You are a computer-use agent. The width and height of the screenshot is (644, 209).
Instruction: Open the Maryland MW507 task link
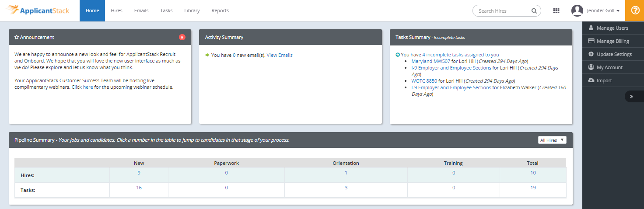pos(430,61)
